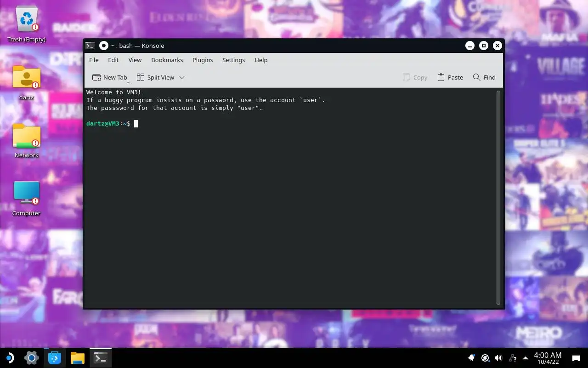Select the Computer desktop icon

(x=27, y=199)
